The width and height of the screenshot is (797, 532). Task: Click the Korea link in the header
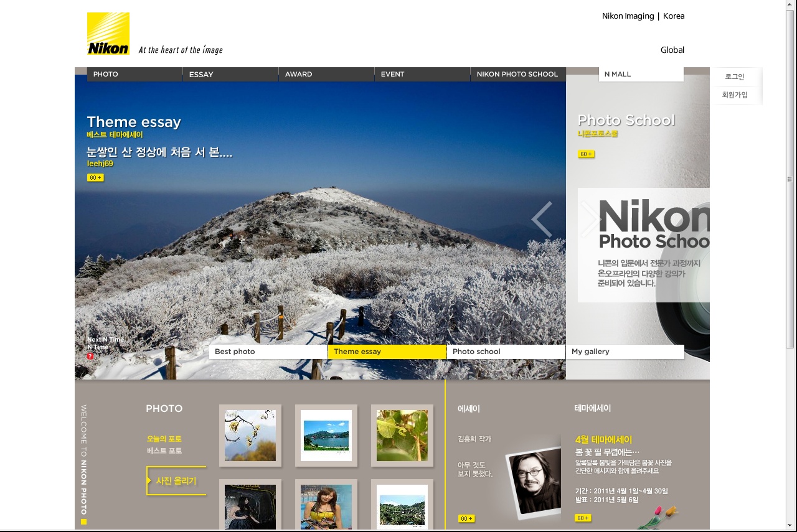click(674, 16)
